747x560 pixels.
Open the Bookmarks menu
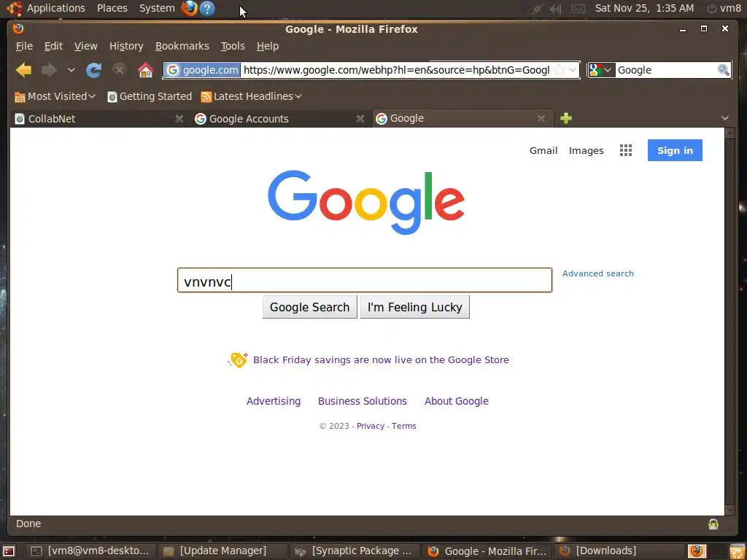tap(182, 46)
